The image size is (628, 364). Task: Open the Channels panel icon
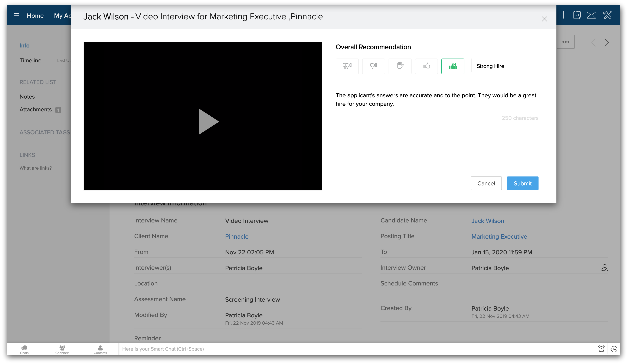pos(62,349)
